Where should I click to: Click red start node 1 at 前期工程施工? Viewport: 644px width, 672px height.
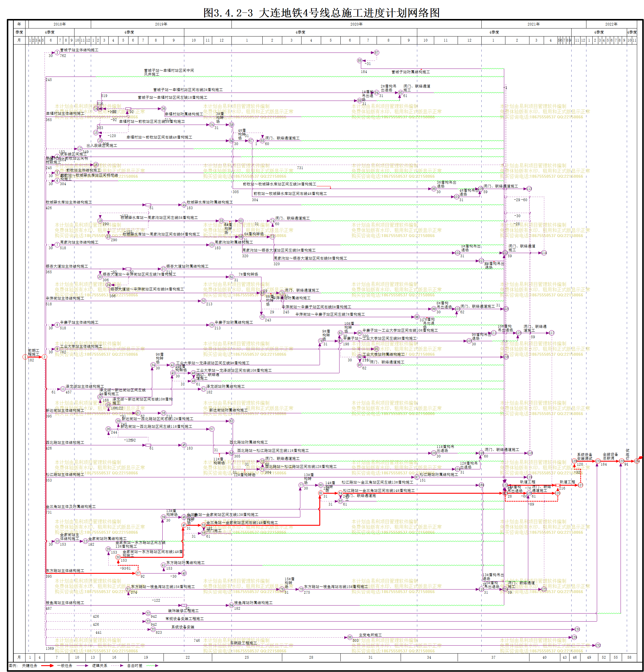point(25,357)
